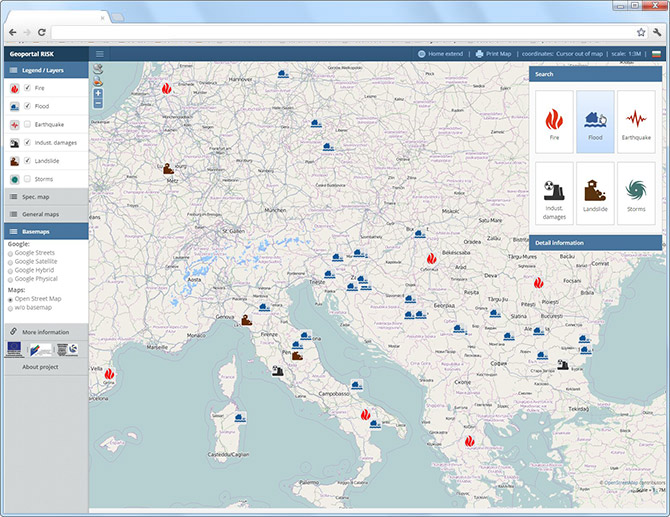Switch language using the flag icon

coord(656,54)
